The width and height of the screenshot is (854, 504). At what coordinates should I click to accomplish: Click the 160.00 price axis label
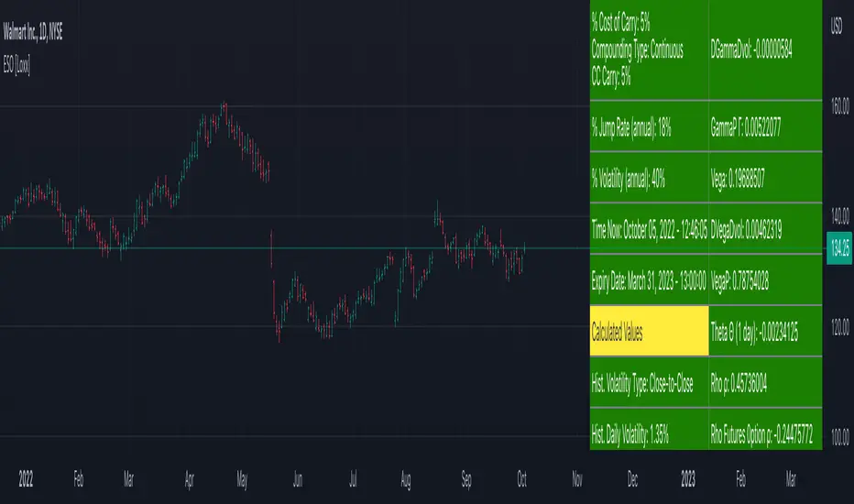tap(840, 106)
